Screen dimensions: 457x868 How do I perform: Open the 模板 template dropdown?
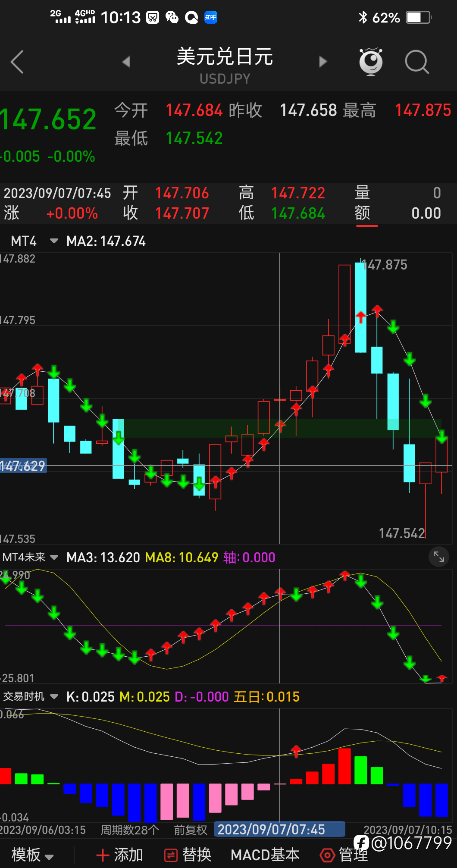pyautogui.click(x=32, y=855)
